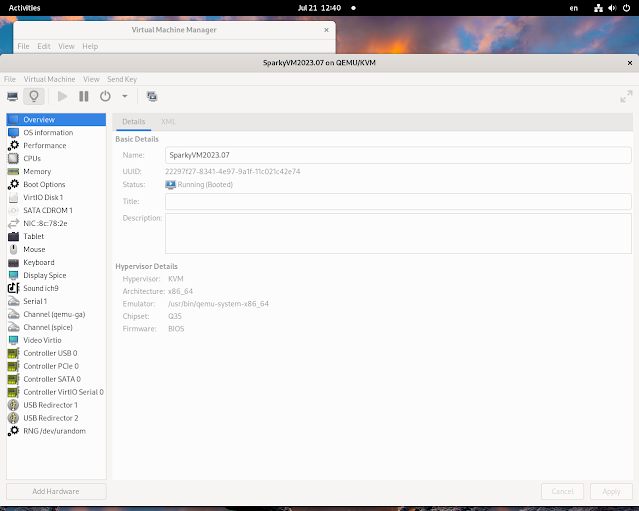The width and height of the screenshot is (639, 511).
Task: Click the network status icon in top bar
Action: click(x=598, y=8)
